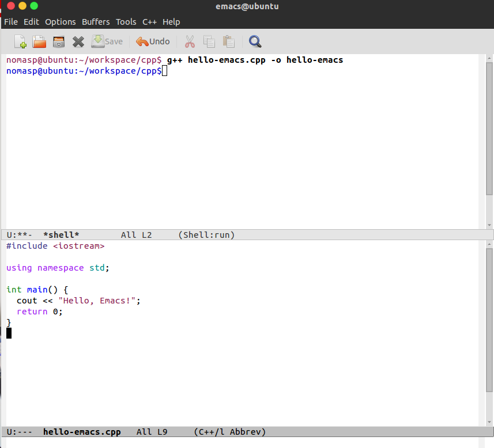Open the Options menu
The image size is (494, 448).
[60, 22]
